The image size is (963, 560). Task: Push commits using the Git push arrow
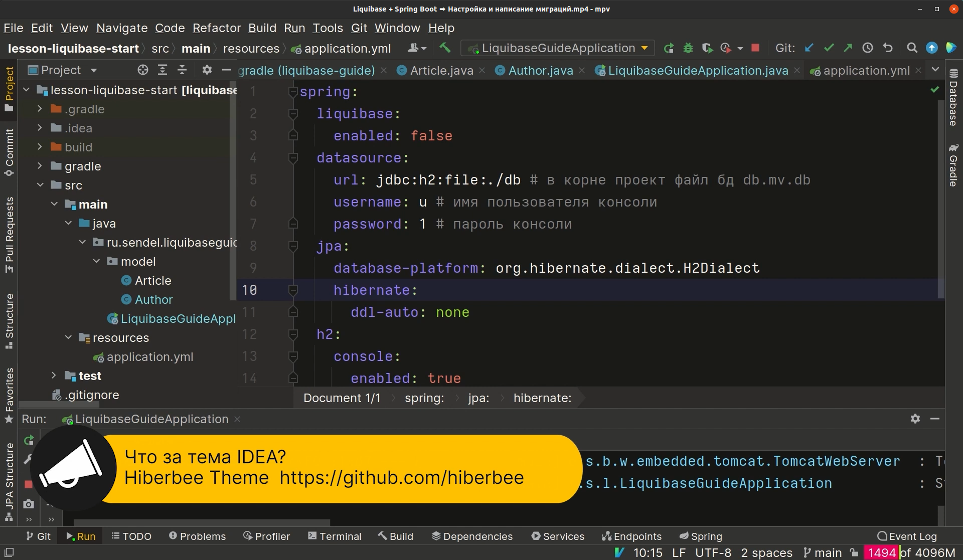click(x=848, y=48)
